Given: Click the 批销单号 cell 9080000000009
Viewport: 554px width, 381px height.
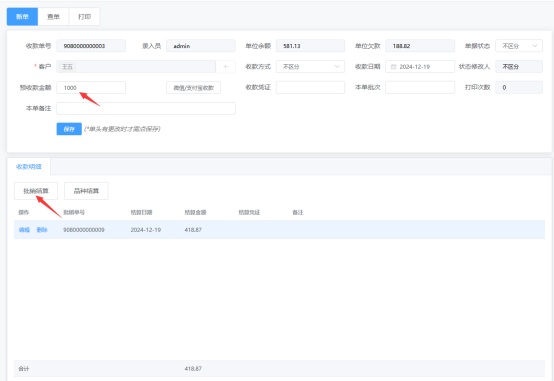Looking at the screenshot, I should coord(84,230).
